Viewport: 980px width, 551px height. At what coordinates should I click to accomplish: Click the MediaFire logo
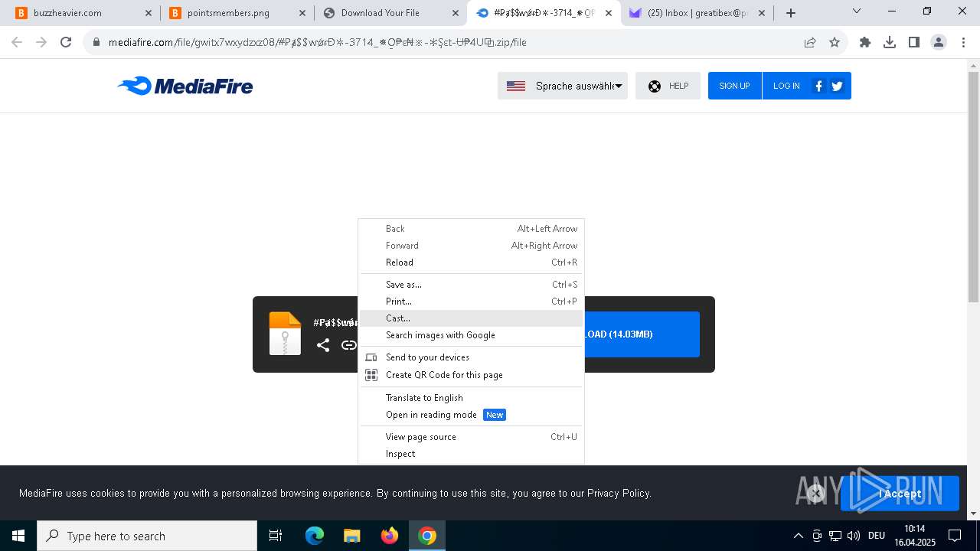[x=185, y=86]
